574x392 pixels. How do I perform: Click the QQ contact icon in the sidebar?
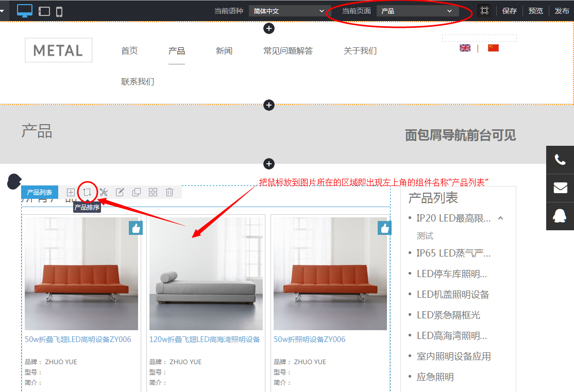click(x=560, y=216)
